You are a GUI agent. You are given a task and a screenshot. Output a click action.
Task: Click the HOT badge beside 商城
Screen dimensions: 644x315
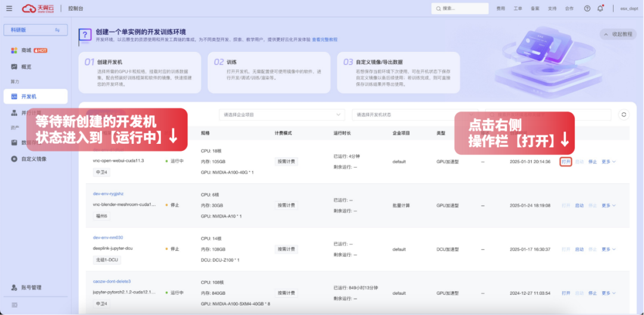41,51
